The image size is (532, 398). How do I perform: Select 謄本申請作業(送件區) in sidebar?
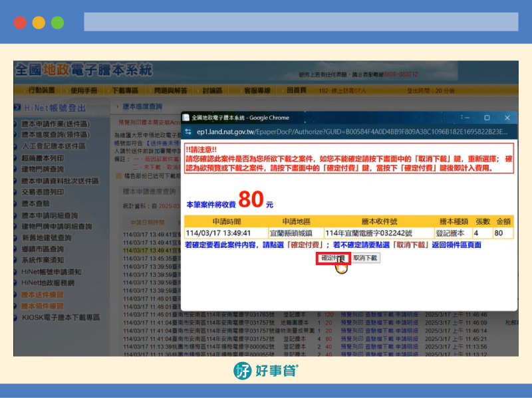55,124
